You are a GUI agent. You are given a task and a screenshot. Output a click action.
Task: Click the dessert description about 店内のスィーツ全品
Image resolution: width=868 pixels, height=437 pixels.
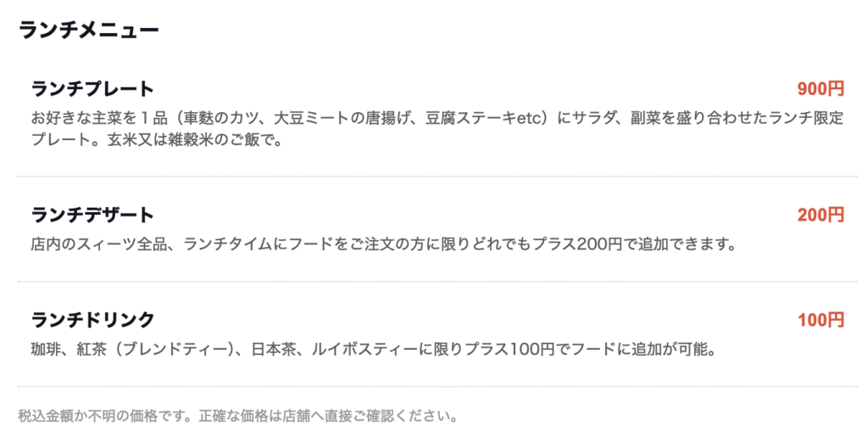pyautogui.click(x=384, y=244)
